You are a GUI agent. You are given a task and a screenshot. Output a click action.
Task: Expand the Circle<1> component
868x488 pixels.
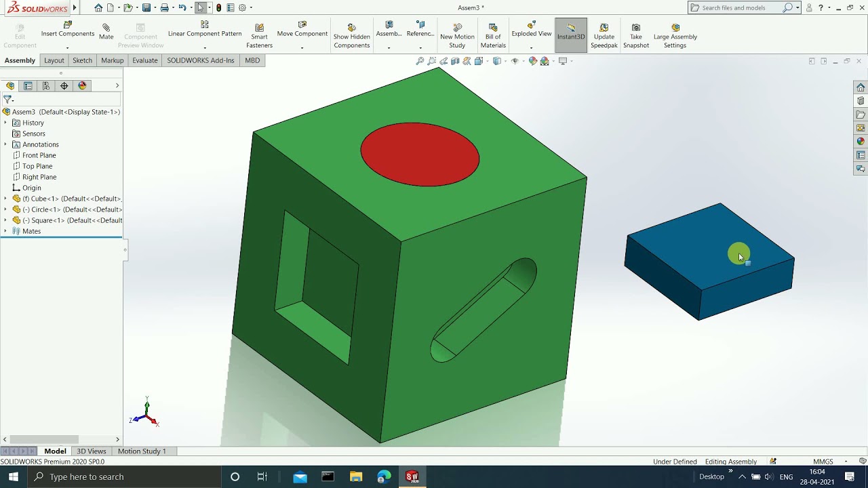[x=5, y=209]
